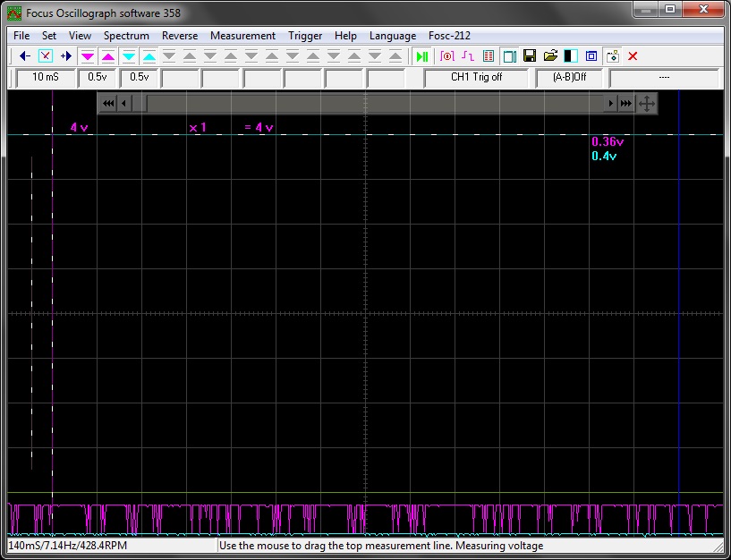
Task: Step right with single right arrow scroll button
Action: pyautogui.click(x=610, y=104)
